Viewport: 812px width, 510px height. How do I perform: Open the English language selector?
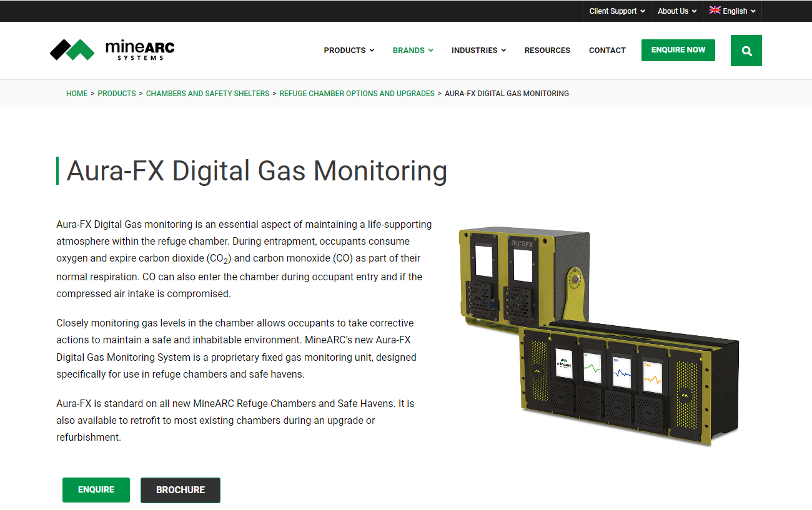point(732,11)
